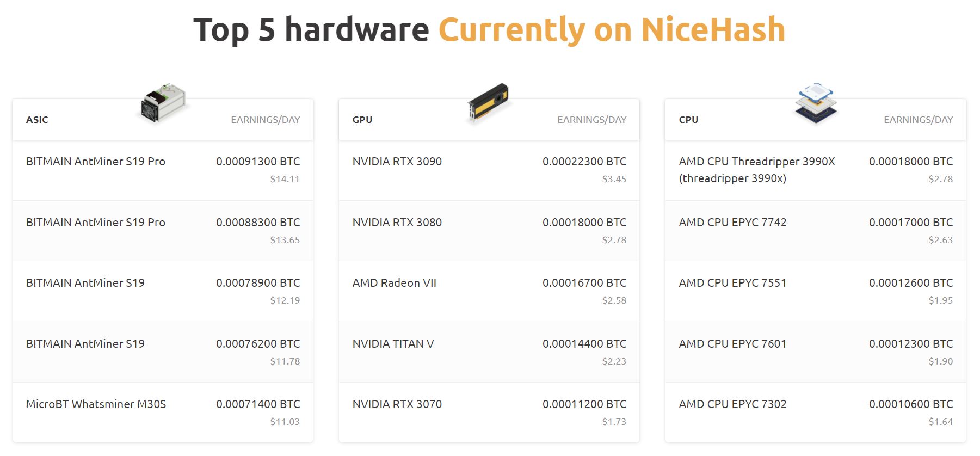The height and width of the screenshot is (456, 980).
Task: Select AMD CPU EPYC 7302 row
Action: point(732,404)
